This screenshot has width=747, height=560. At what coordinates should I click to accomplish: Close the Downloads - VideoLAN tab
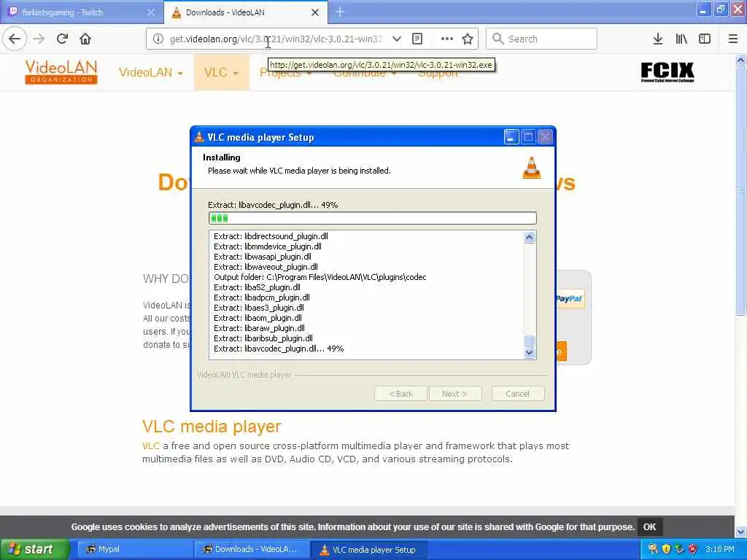pos(315,12)
